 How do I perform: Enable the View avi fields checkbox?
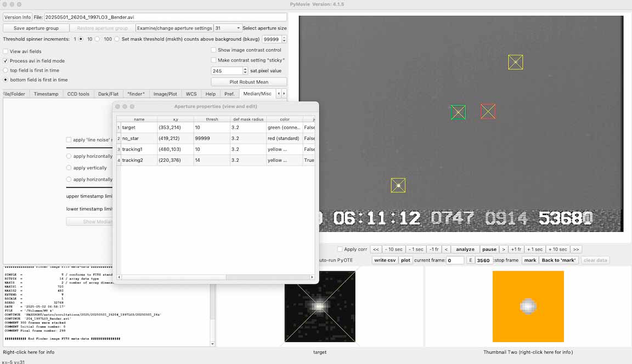pyautogui.click(x=5, y=52)
